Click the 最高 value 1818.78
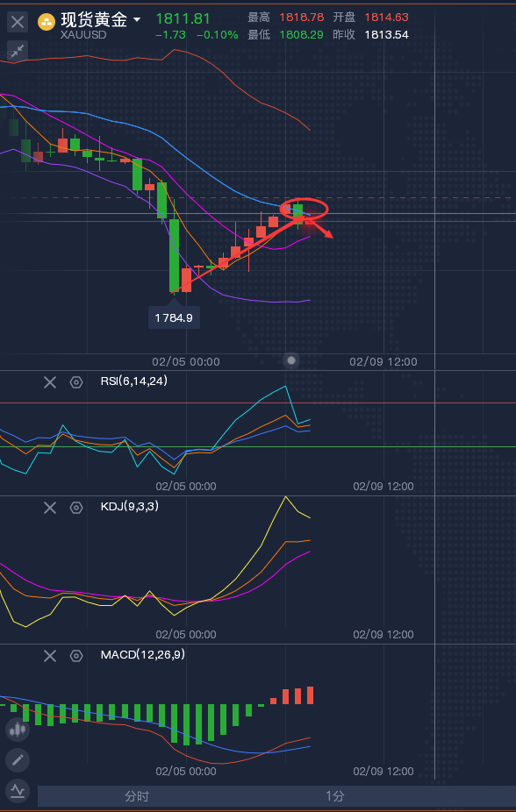The height and width of the screenshot is (812, 516). click(302, 17)
